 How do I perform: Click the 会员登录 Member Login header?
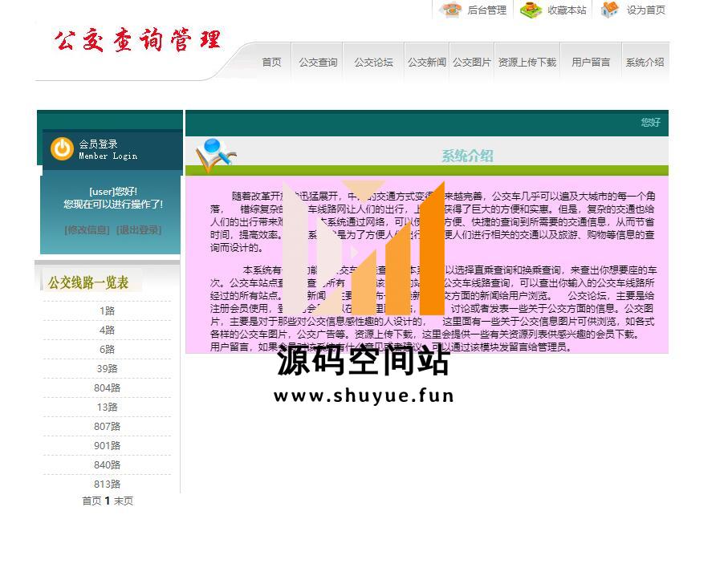(x=108, y=149)
